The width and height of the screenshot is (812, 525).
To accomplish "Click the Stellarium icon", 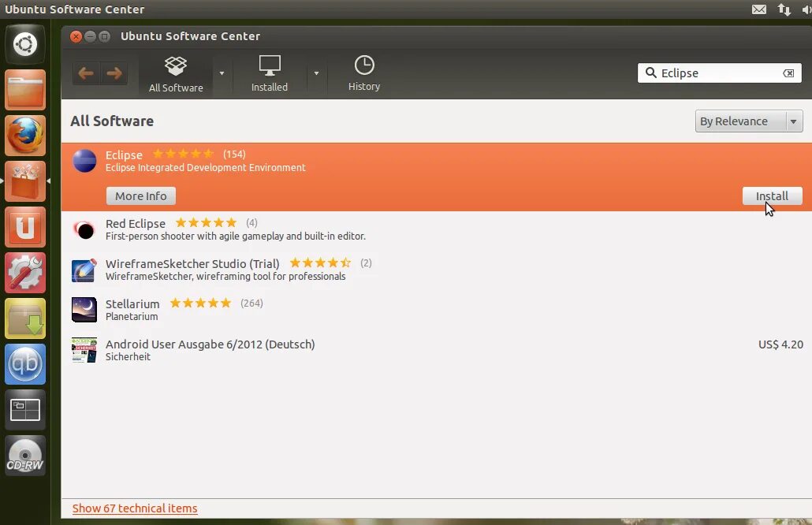I will 84,310.
